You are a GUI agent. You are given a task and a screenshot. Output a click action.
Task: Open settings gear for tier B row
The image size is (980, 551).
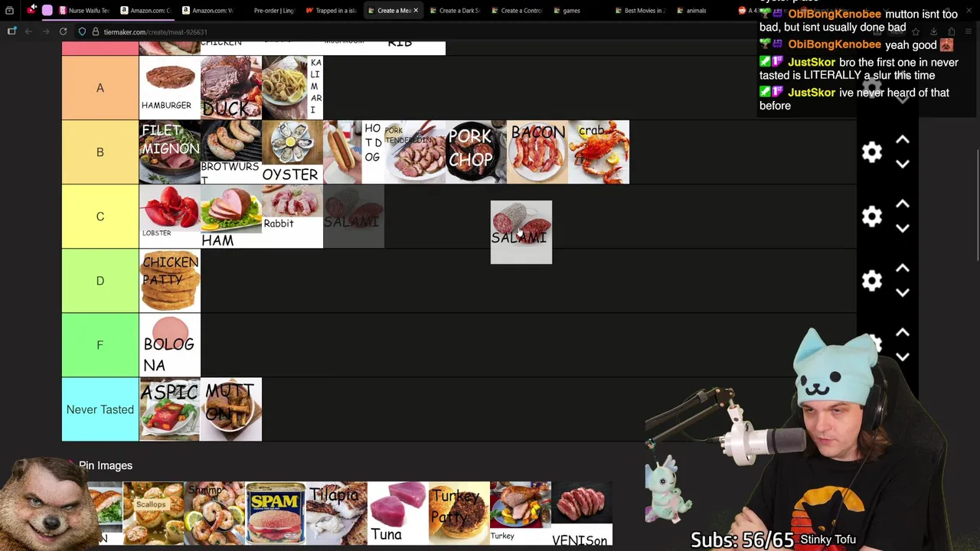tap(872, 152)
